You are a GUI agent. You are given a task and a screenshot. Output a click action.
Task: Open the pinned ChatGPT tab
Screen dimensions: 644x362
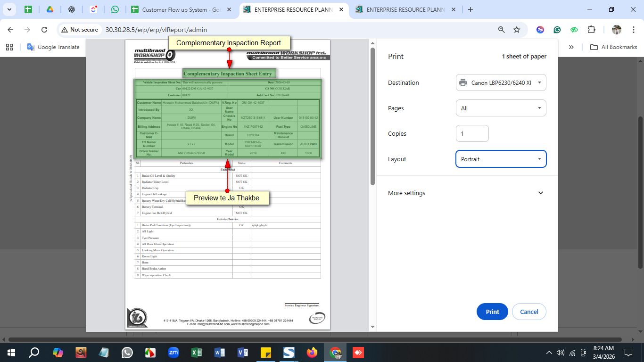point(72,9)
